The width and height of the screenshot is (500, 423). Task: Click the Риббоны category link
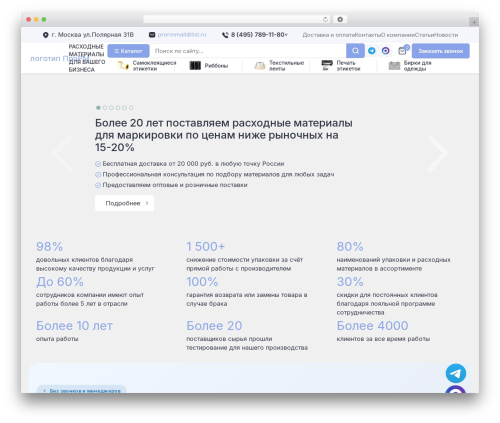pyautogui.click(x=216, y=66)
